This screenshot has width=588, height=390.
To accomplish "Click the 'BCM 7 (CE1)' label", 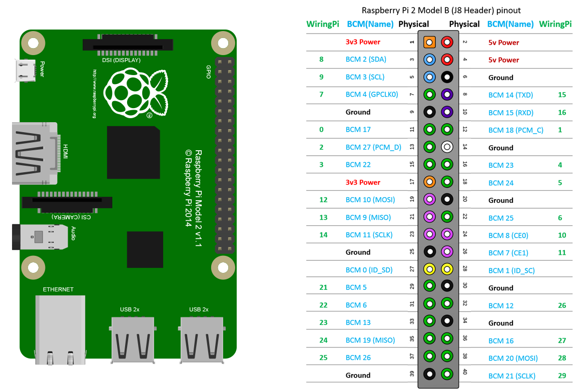I will coord(508,253).
